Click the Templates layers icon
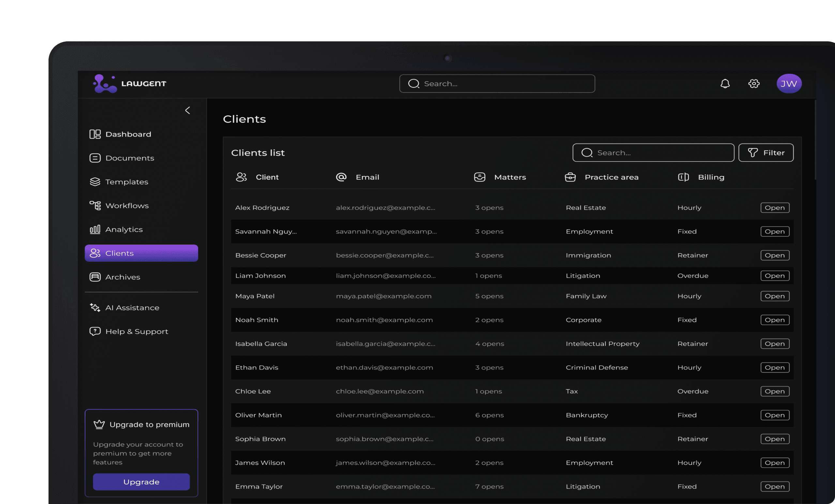The height and width of the screenshot is (504, 835). [95, 182]
